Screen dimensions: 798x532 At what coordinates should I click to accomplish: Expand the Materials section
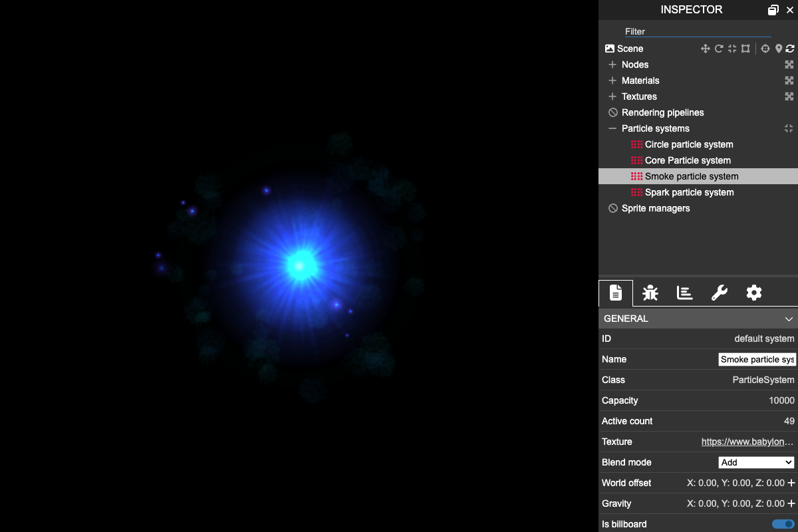(x=612, y=80)
